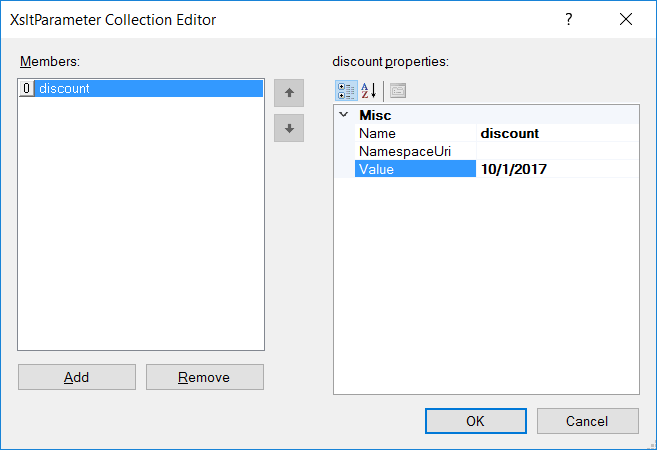
Task: Close the XsltParameter Collection Editor dialog
Action: (x=626, y=19)
